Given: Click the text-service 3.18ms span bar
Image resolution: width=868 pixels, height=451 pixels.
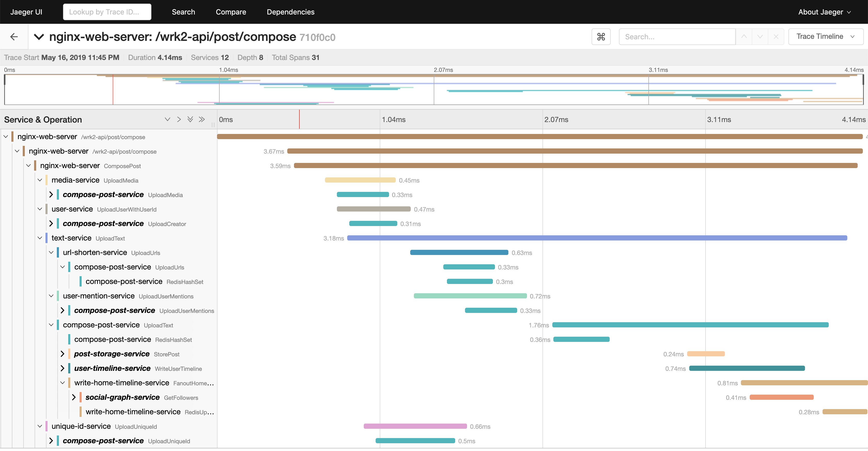Looking at the screenshot, I should pyautogui.click(x=596, y=238).
